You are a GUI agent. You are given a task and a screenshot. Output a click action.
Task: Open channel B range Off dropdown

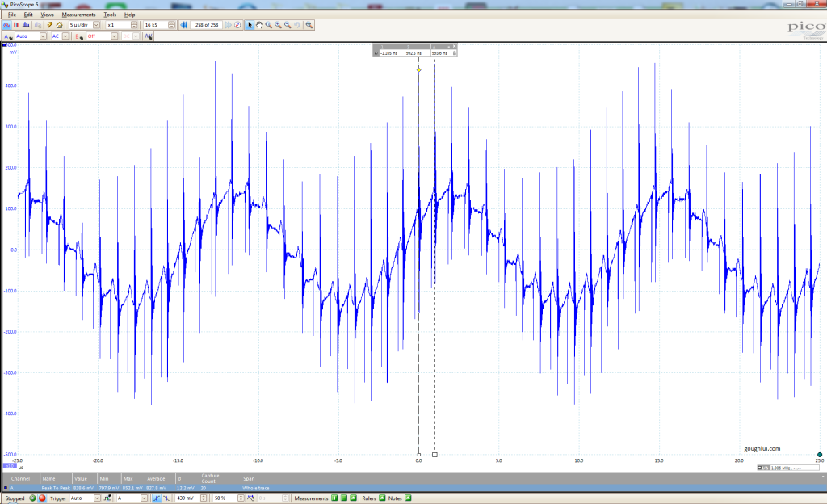[x=115, y=36]
